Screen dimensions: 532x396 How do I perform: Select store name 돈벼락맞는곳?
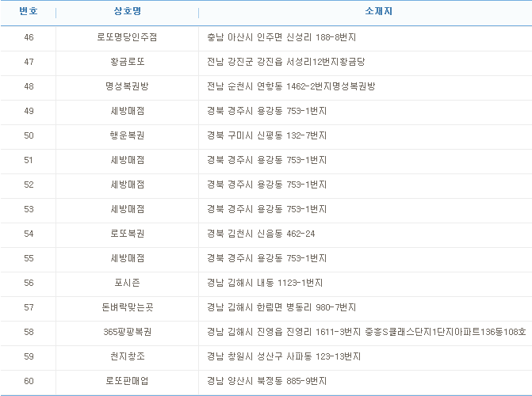click(x=127, y=307)
